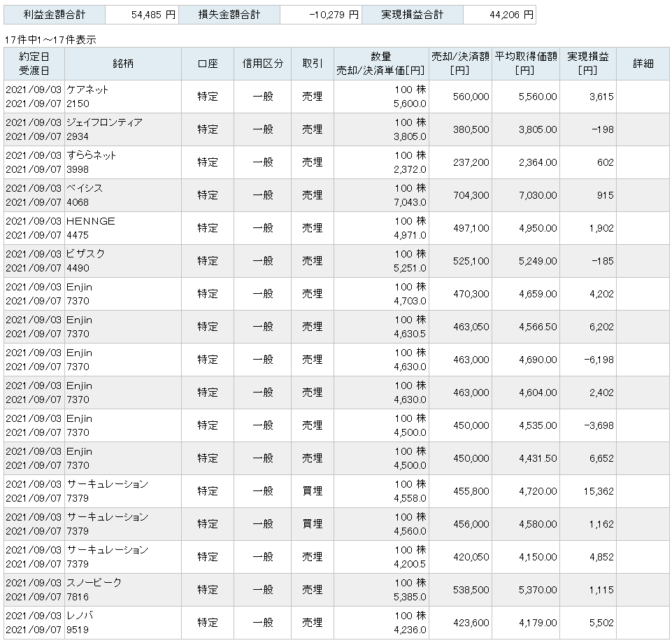The image size is (672, 643).
Task: Click ベイシス sale amount 704,300
Action: [x=471, y=196]
